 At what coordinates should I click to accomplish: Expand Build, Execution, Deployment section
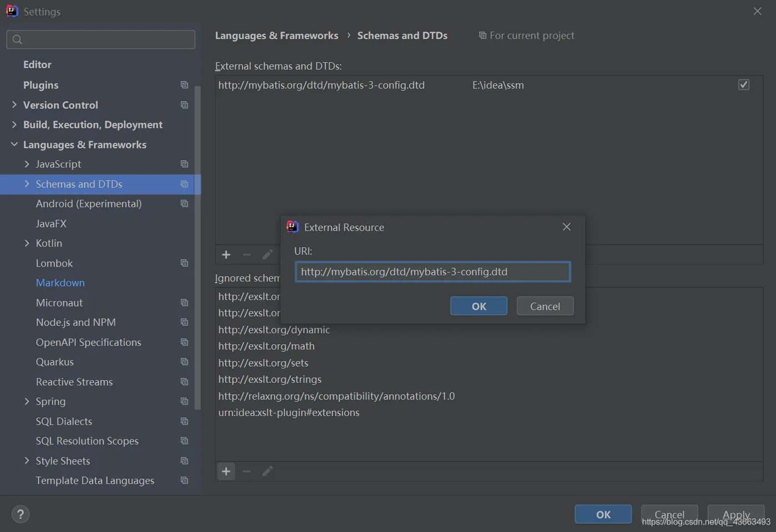click(x=14, y=125)
